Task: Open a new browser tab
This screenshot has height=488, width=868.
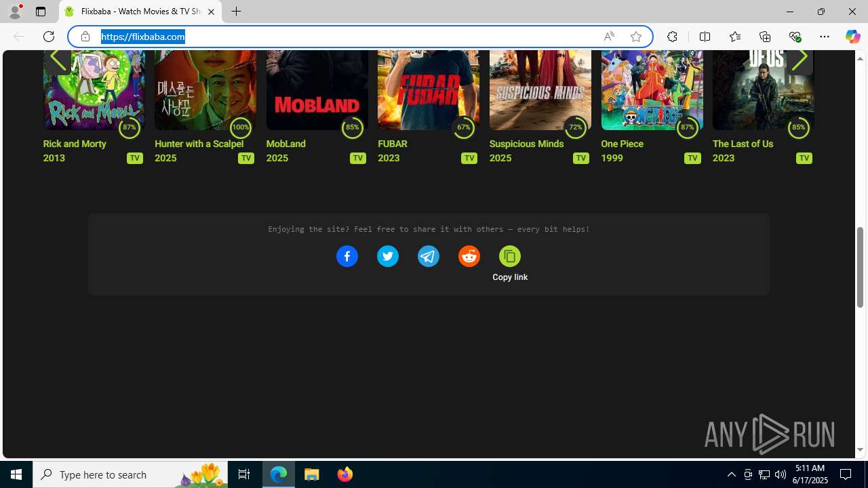Action: click(236, 12)
